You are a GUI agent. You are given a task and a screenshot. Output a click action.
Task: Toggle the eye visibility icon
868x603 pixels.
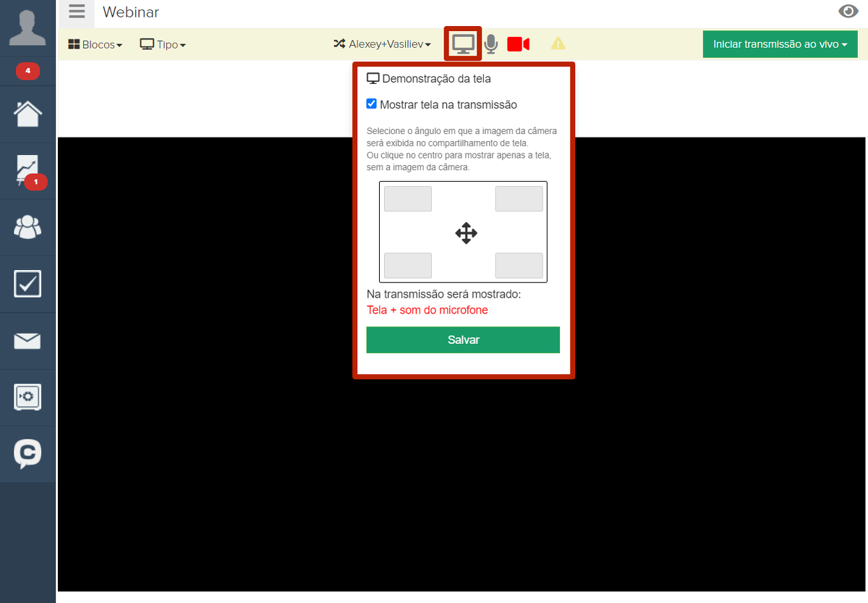(x=848, y=12)
